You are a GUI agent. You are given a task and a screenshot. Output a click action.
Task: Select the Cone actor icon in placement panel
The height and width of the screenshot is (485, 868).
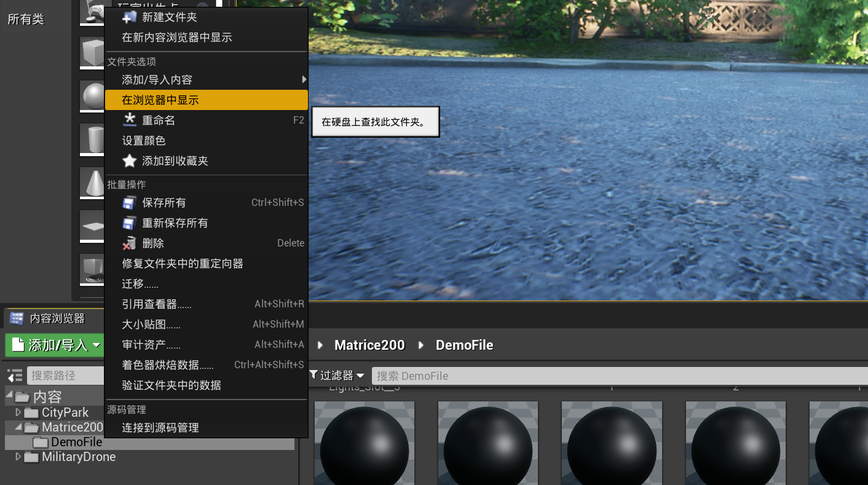92,183
